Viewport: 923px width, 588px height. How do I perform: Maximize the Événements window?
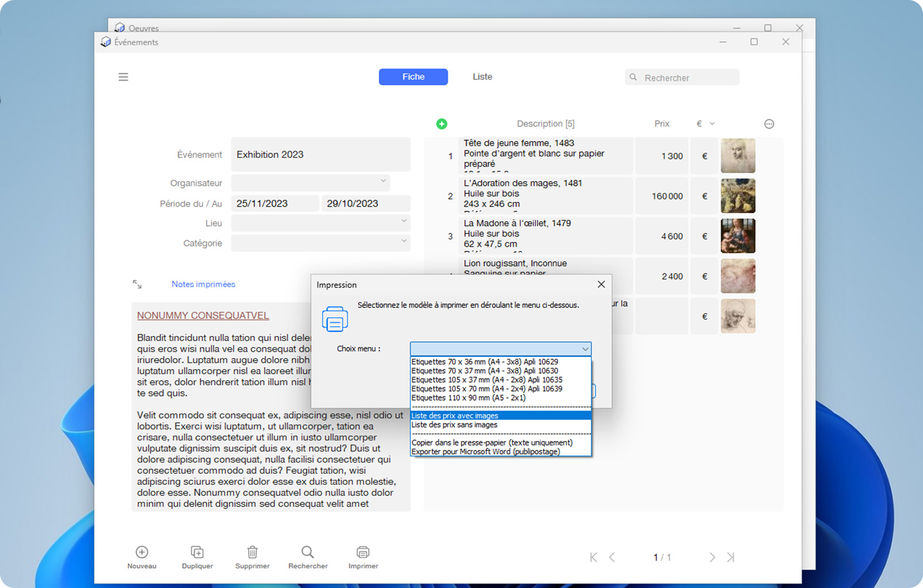(x=754, y=42)
